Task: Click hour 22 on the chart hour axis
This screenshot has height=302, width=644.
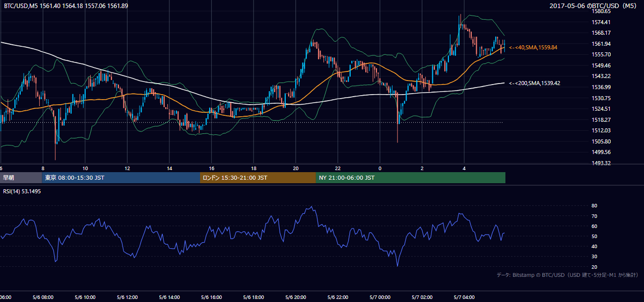Action: click(338, 169)
